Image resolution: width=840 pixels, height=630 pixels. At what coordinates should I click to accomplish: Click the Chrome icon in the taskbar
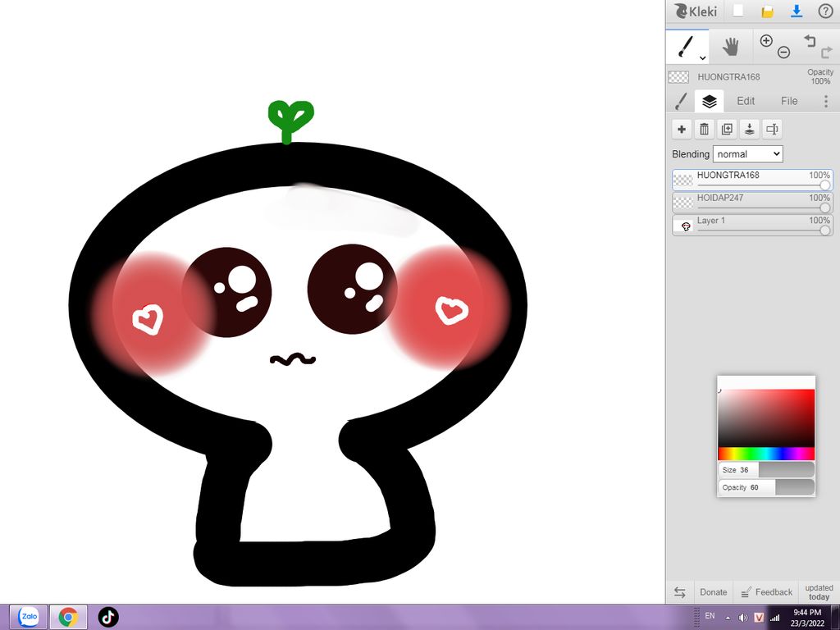68,617
